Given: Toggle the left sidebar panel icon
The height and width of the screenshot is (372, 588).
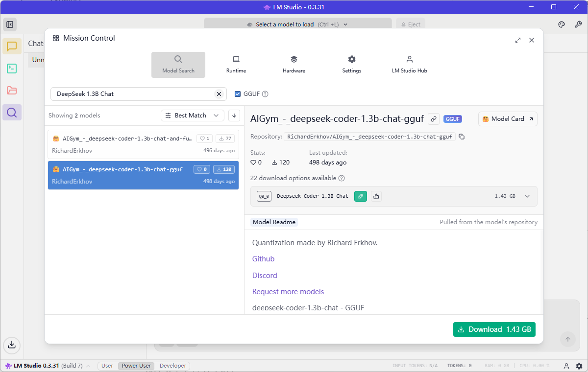Looking at the screenshot, I should pyautogui.click(x=10, y=24).
